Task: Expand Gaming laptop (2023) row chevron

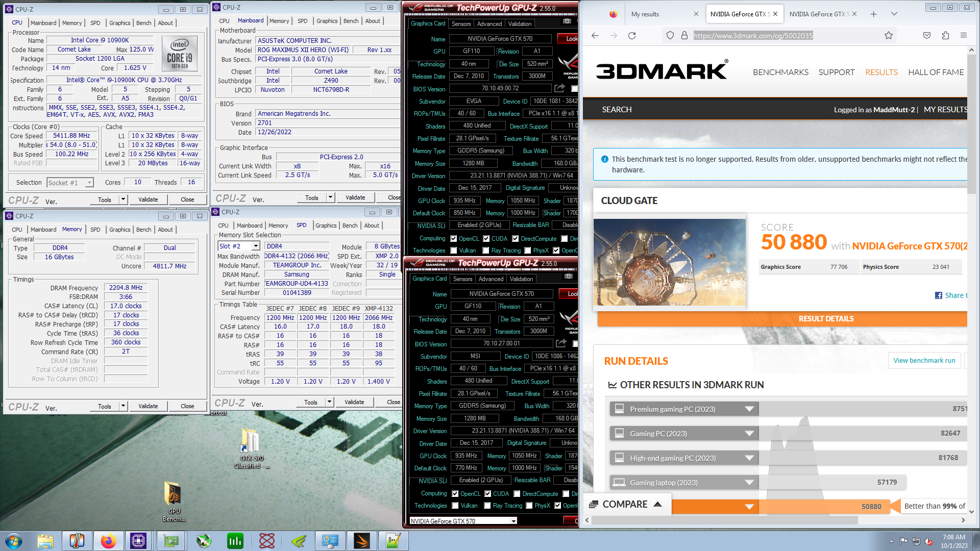Action: [x=749, y=483]
